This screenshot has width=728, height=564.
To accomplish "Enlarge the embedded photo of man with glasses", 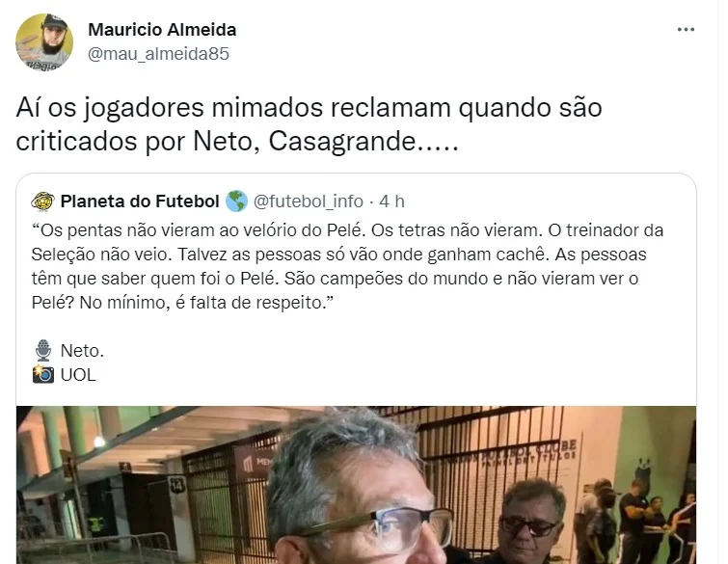I will pos(356,485).
